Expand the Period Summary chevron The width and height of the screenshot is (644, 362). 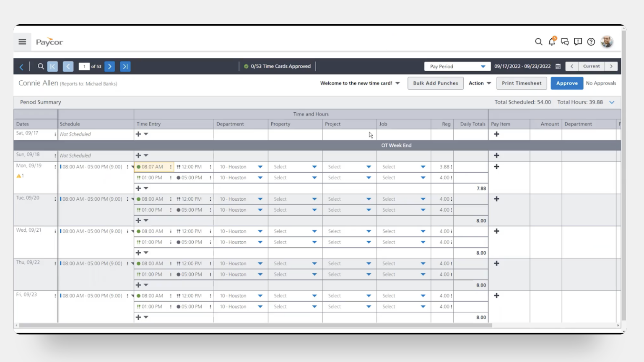(612, 102)
